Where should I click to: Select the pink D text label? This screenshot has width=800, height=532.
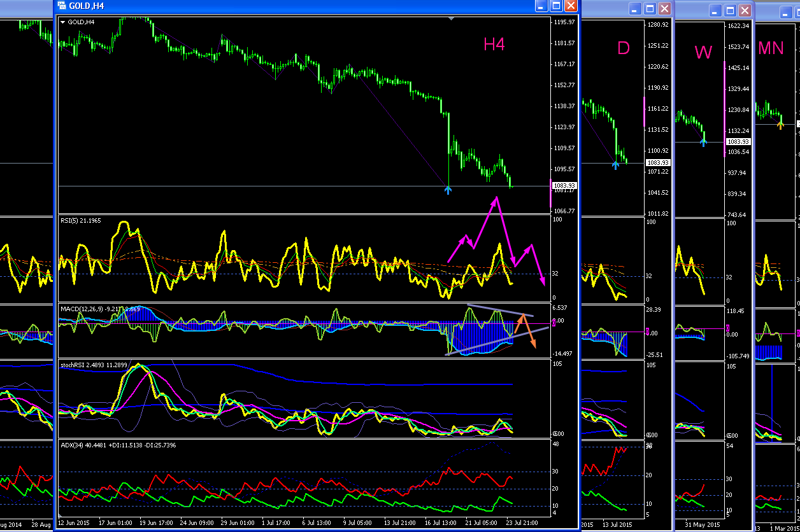coord(624,48)
